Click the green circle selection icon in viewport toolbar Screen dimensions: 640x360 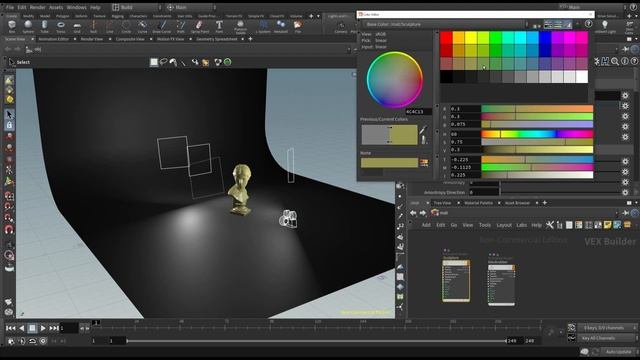click(228, 62)
